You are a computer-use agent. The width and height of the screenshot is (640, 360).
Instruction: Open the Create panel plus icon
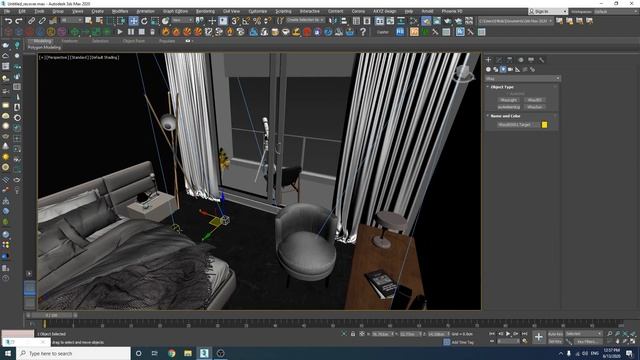[x=488, y=60]
